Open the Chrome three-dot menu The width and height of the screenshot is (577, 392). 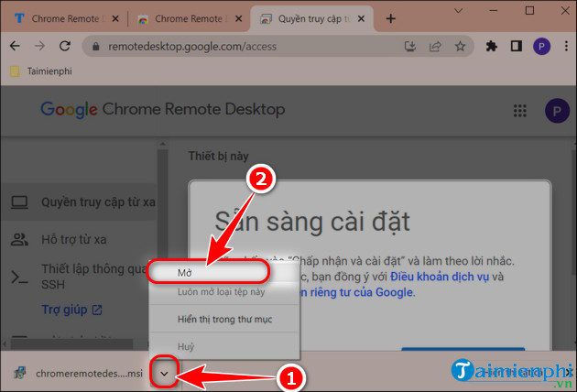click(x=566, y=47)
